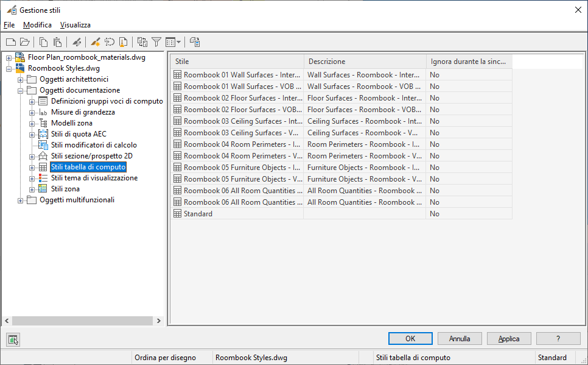Click the Purge Styles broom icon
Screen dimensions: 588x365
click(x=123, y=42)
